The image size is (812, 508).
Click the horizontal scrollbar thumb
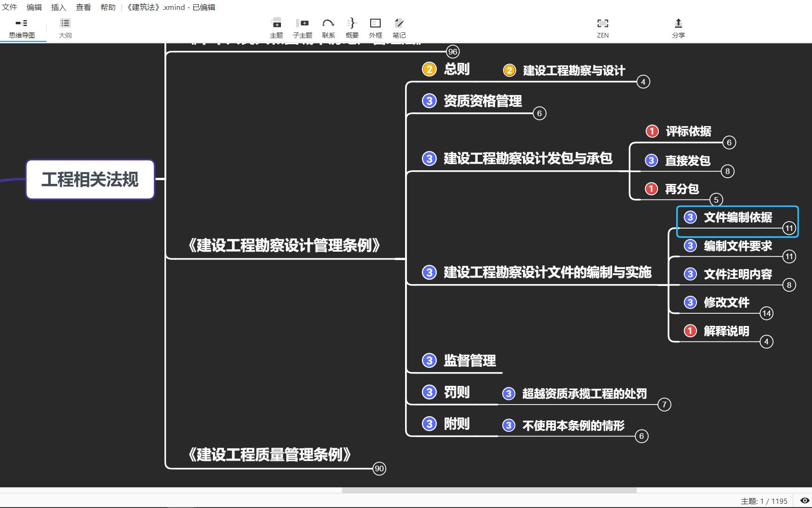click(x=489, y=490)
